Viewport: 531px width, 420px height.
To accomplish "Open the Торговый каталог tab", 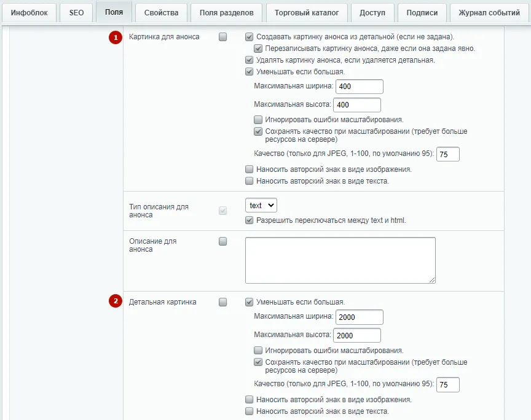I will pos(307,13).
